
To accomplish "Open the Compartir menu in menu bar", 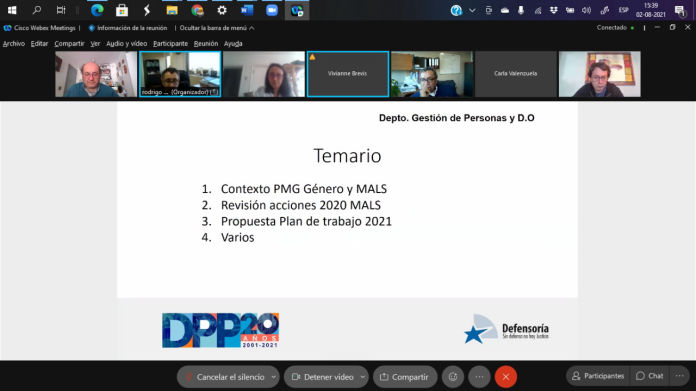I will pyautogui.click(x=69, y=43).
